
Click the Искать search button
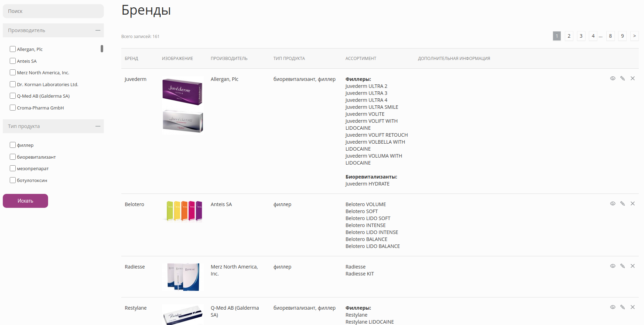click(25, 201)
